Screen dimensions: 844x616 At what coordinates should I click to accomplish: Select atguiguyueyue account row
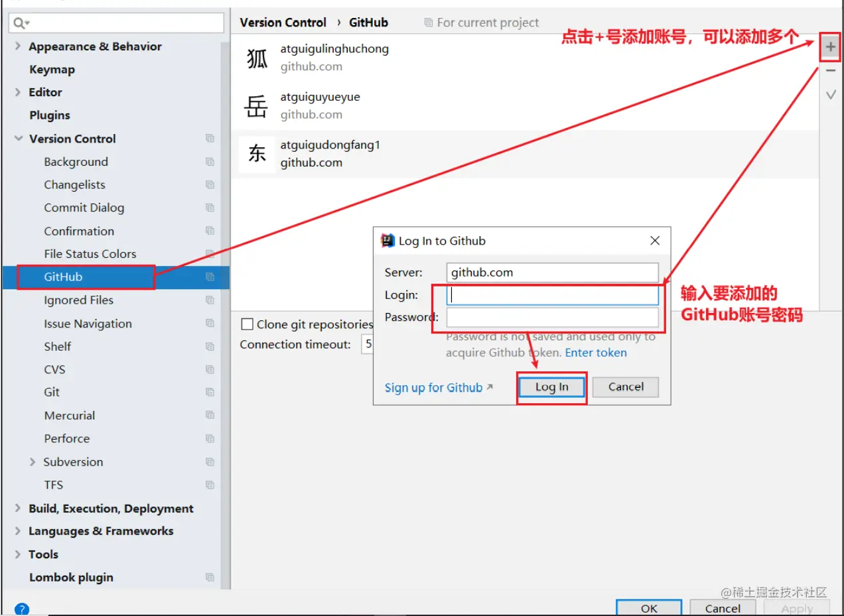click(525, 106)
